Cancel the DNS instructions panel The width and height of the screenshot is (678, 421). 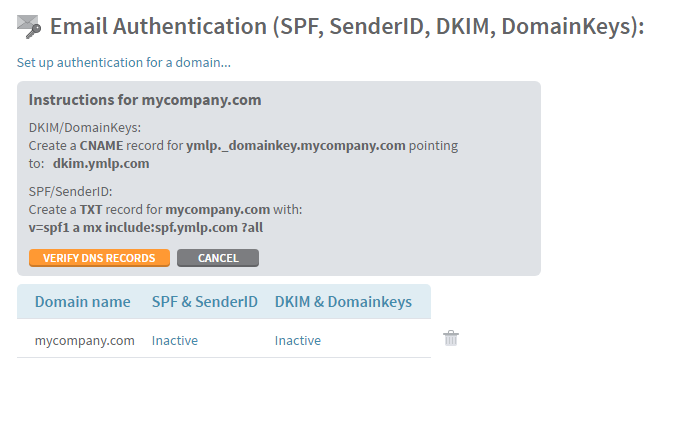(x=218, y=258)
